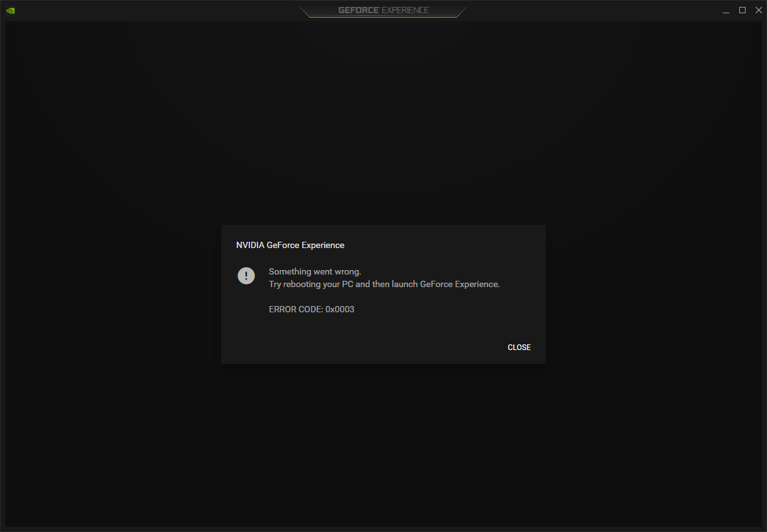
Task: Select the circular alert symbol beside the message
Action: point(246,276)
